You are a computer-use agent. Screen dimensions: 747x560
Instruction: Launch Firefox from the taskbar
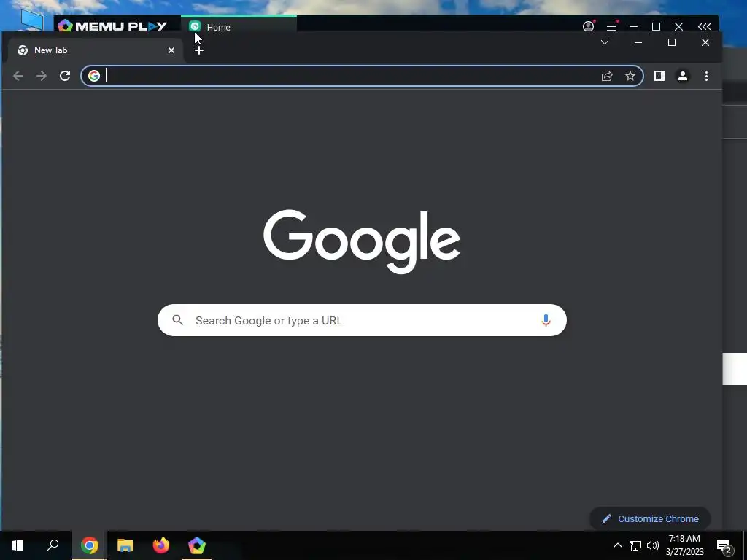point(161,545)
